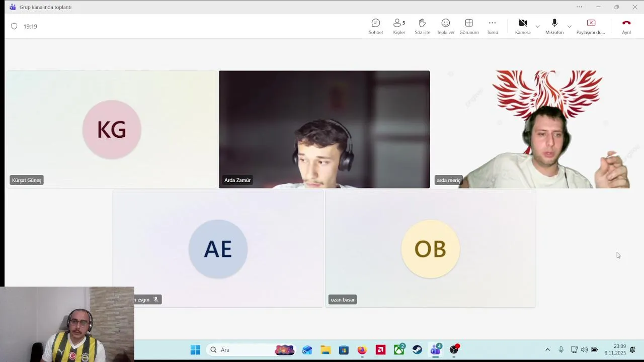Image resolution: width=644 pixels, height=362 pixels.
Task: Click the arda meriç name label
Action: pos(448,180)
